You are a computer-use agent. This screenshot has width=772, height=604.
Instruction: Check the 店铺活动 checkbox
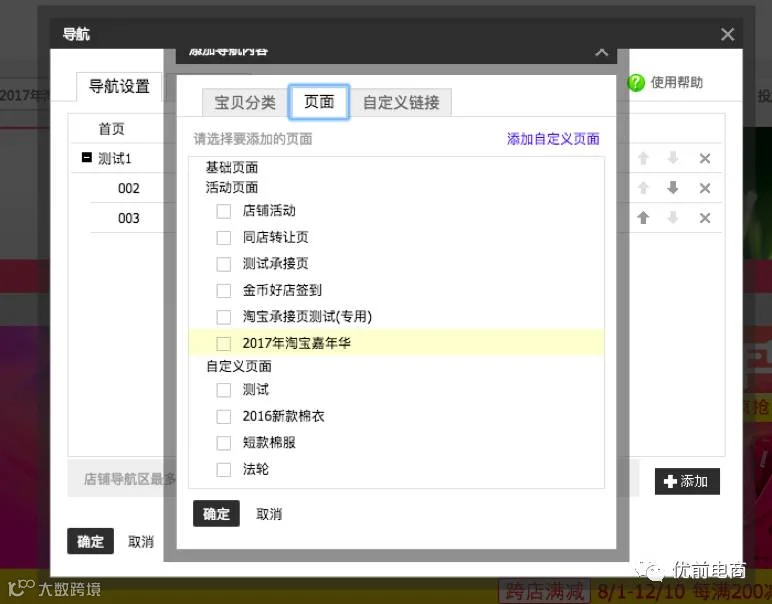tap(224, 211)
